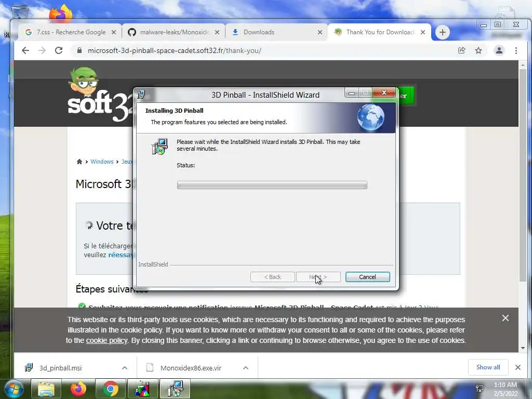Click the InstallShield title bar icon
Viewport: 532px width, 399px height.
[141, 95]
